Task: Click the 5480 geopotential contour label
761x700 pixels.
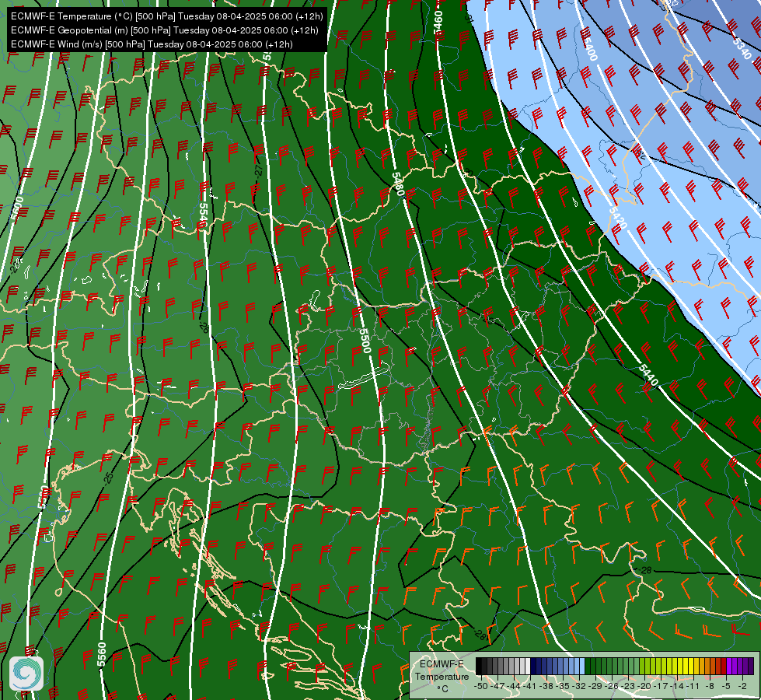Action: (x=397, y=184)
